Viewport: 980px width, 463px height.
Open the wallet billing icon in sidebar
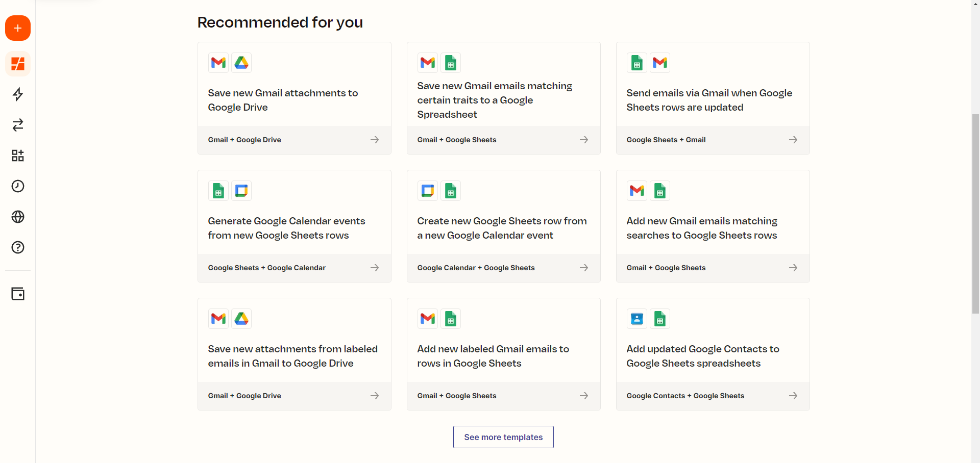(18, 294)
